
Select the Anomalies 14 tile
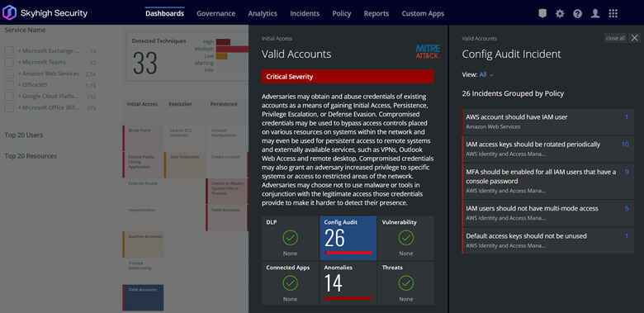(x=348, y=283)
